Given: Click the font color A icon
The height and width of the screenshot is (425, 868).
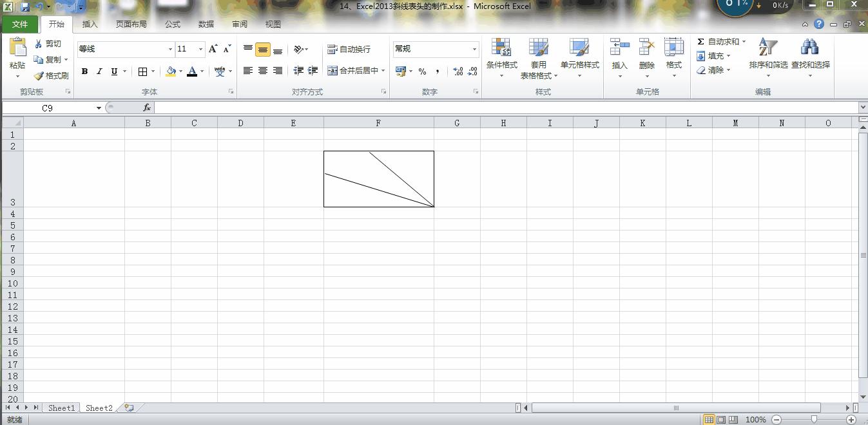Looking at the screenshot, I should tap(192, 71).
